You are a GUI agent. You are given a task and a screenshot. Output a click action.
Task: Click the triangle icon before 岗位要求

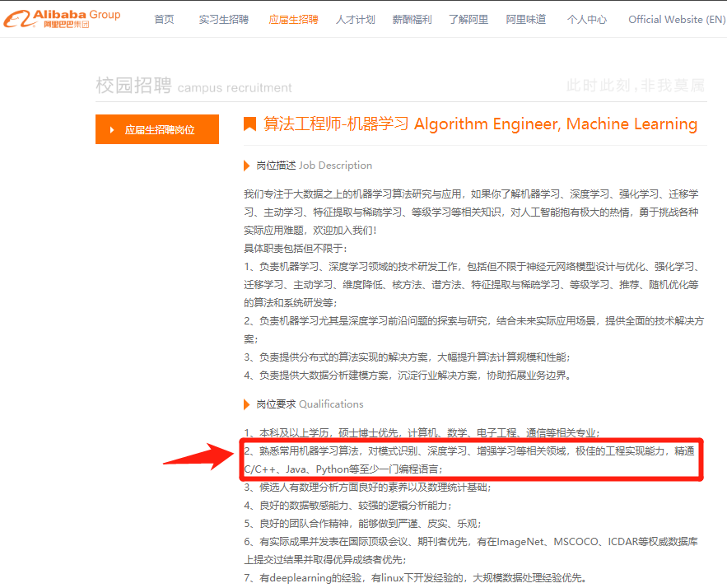[247, 404]
